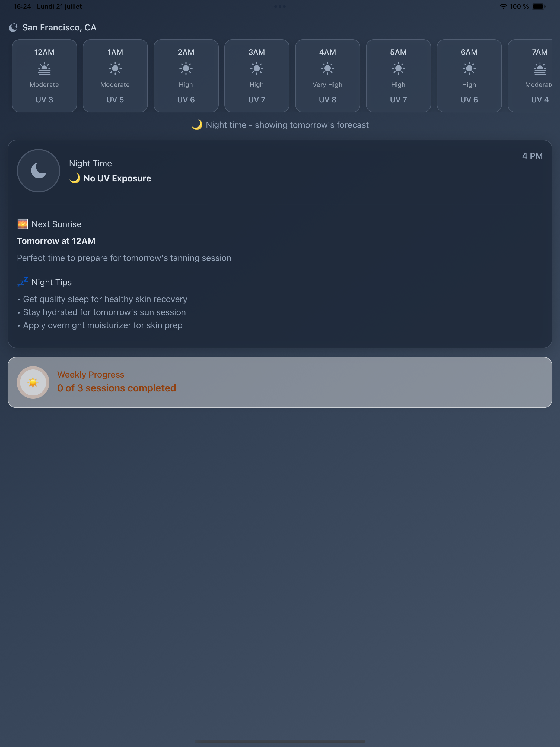This screenshot has height=747, width=560.
Task: Click the 'Very High' label
Action: click(327, 85)
